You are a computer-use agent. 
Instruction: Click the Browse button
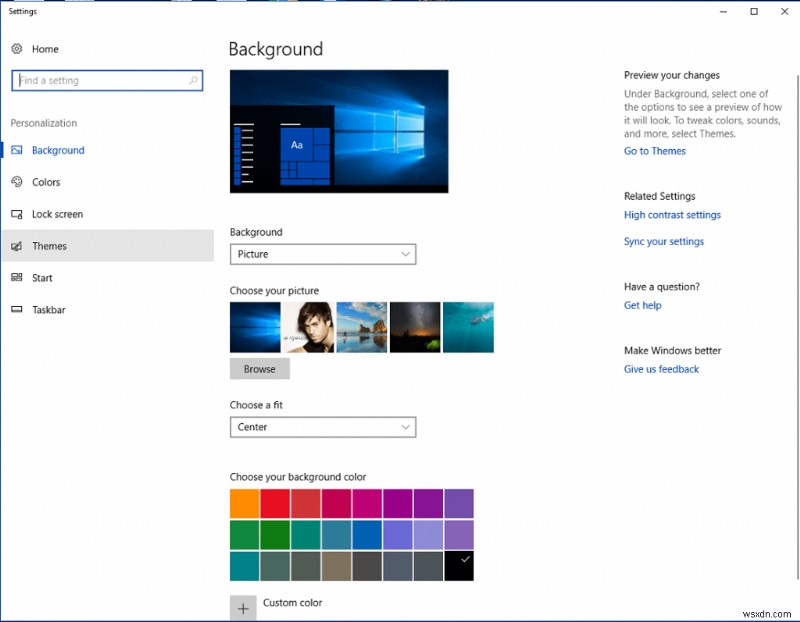(x=259, y=368)
